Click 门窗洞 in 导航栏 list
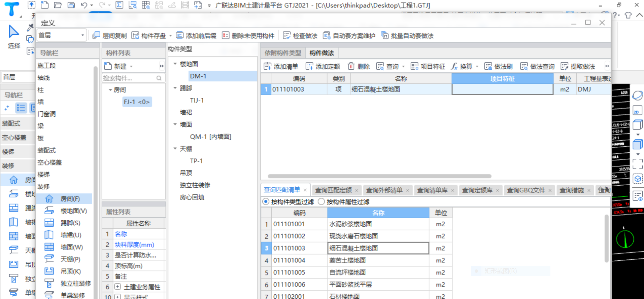Image resolution: width=644 pixels, height=299 pixels. click(x=47, y=114)
